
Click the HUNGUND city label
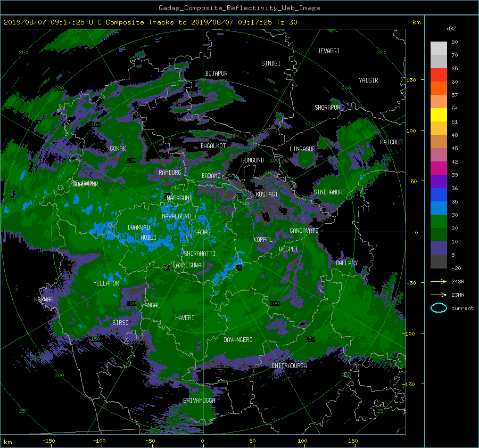pyautogui.click(x=252, y=160)
